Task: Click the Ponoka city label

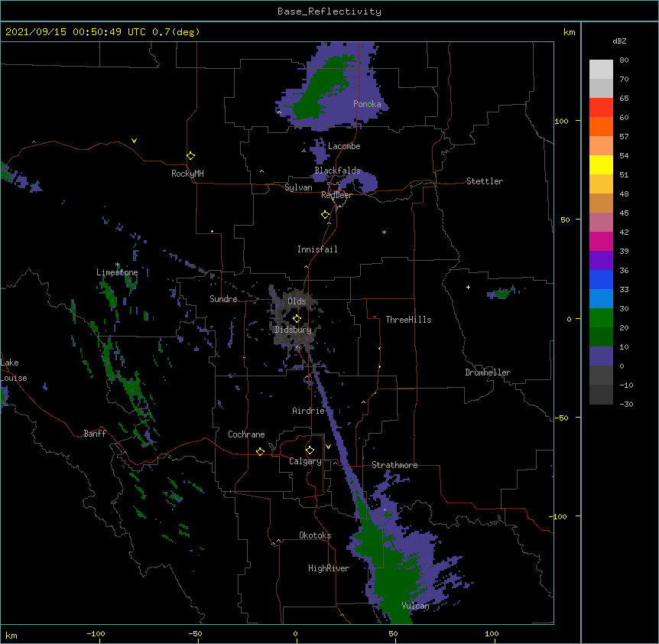Action: pyautogui.click(x=367, y=104)
